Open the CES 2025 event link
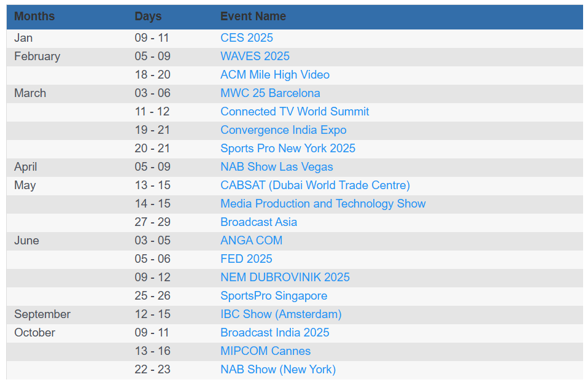 pos(246,38)
